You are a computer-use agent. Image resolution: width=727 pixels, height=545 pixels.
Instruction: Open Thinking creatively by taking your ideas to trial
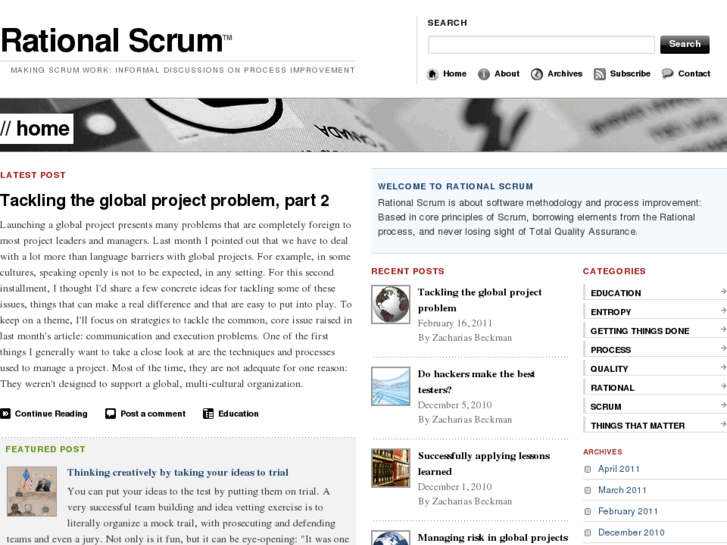click(178, 473)
